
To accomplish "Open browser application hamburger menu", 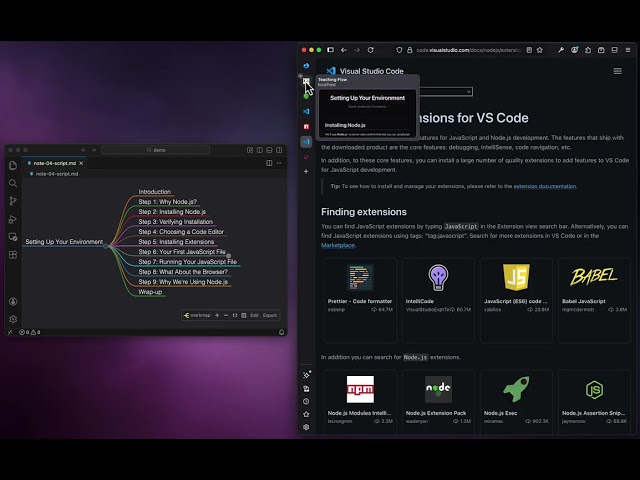I will pyautogui.click(x=628, y=50).
